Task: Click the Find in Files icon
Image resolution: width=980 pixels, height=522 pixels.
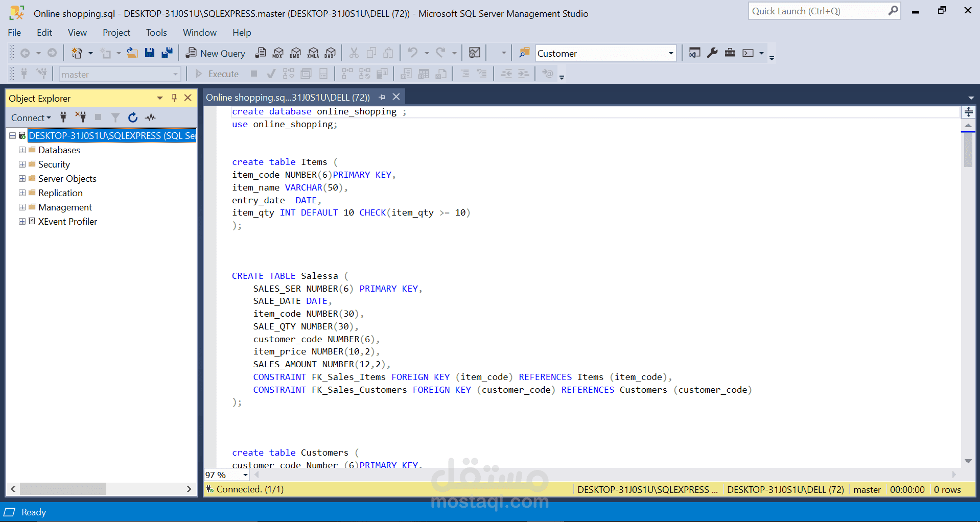Action: 524,53
